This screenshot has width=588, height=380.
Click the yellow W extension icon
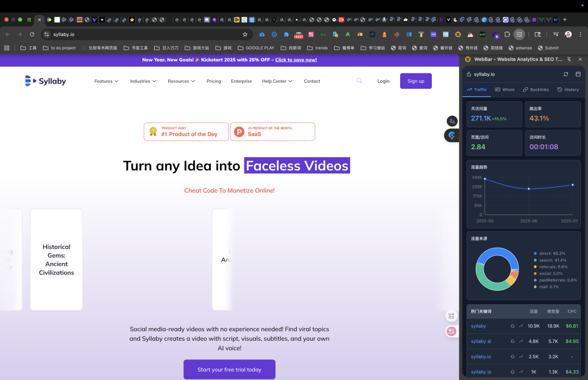click(x=458, y=34)
